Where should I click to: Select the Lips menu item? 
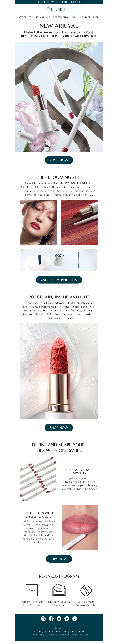tap(81, 17)
